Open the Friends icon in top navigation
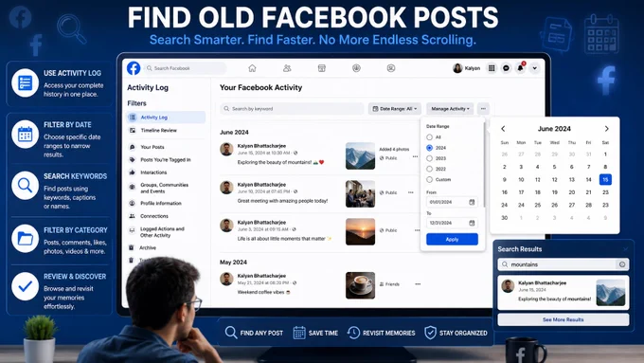Viewport: 644px width, 363px height. click(x=287, y=68)
